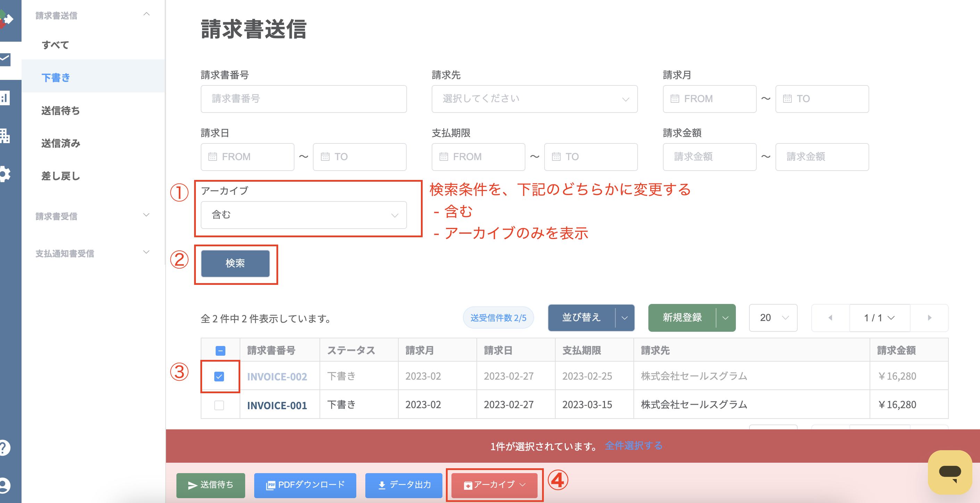The width and height of the screenshot is (980, 503).
Task: Click the green 新規登録 button
Action: click(682, 318)
